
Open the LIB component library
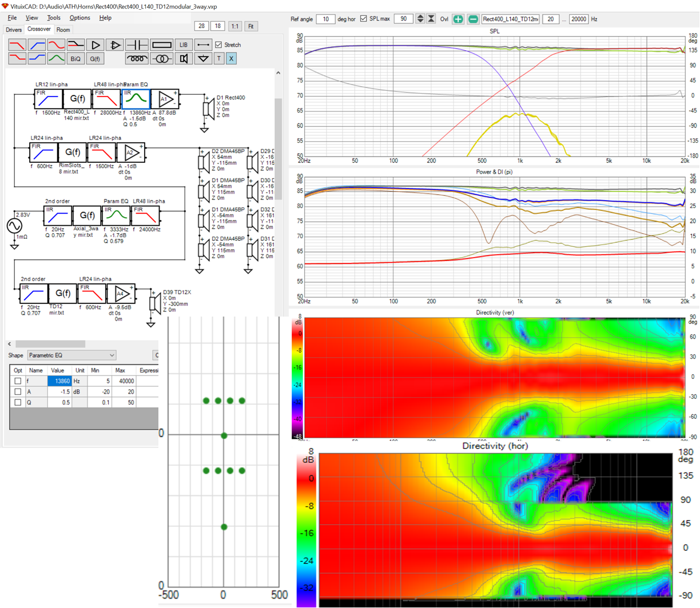click(183, 45)
